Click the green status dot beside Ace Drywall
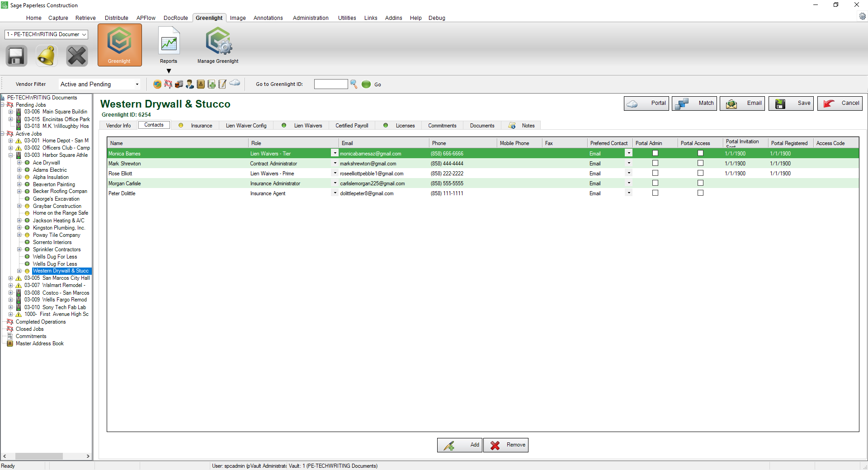The image size is (868, 470). (27, 163)
